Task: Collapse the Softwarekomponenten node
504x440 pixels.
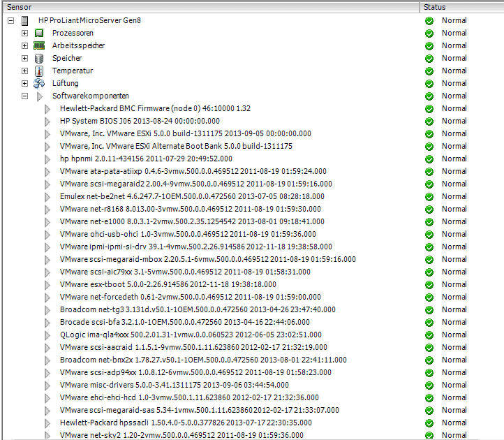Action: (24, 96)
